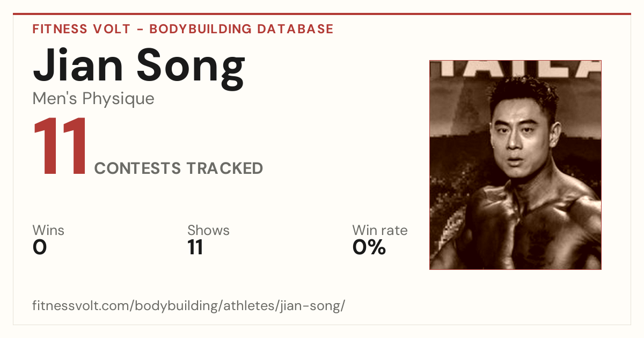Click the Wins stat label
Screen dimensions: 644x338
48,230
